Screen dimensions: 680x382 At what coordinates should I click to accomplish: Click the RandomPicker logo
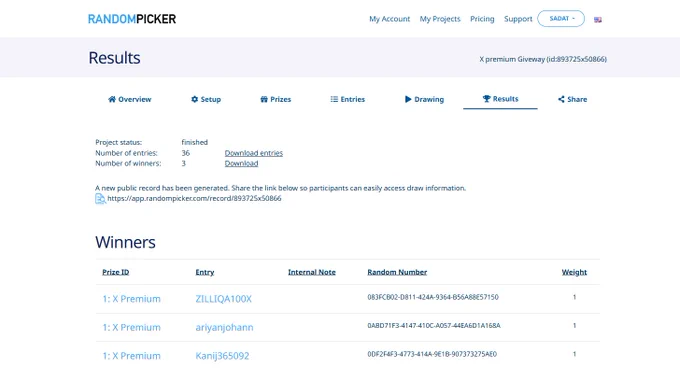(132, 19)
